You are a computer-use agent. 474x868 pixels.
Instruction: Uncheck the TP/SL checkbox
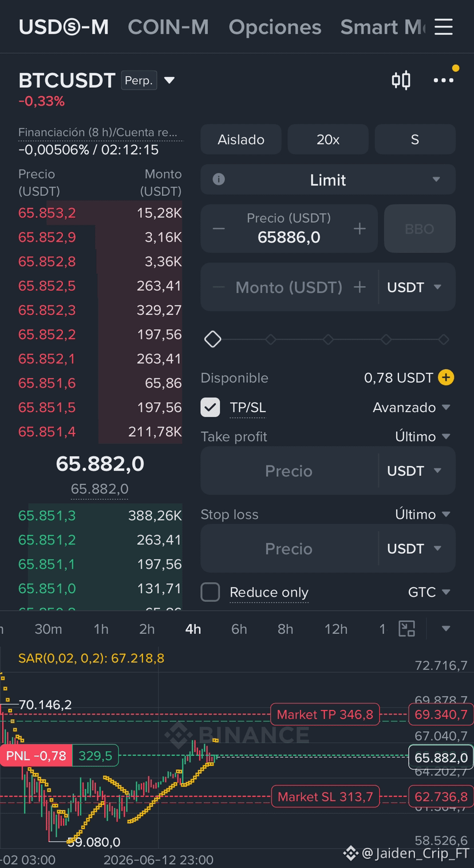210,407
